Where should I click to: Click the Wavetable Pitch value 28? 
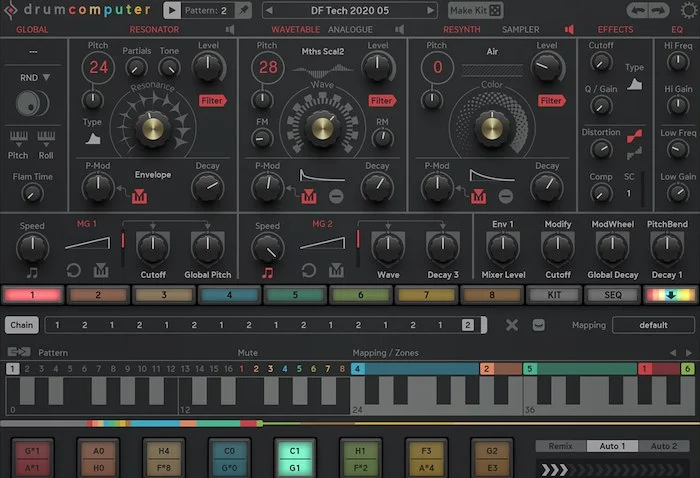coord(268,67)
